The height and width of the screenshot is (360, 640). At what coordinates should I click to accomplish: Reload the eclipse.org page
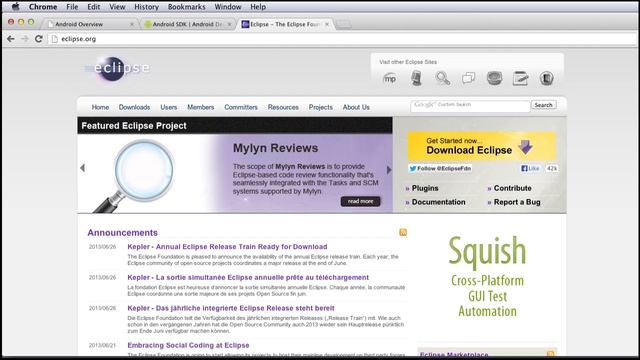(x=38, y=39)
